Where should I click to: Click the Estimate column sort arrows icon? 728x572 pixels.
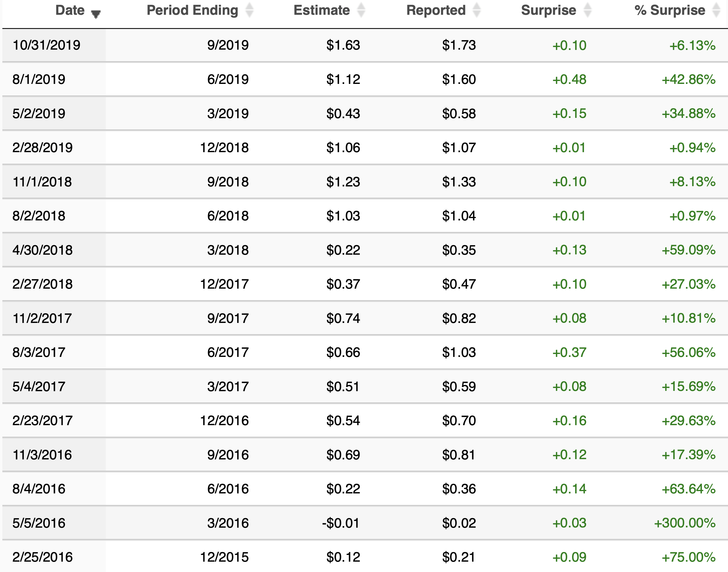(361, 10)
